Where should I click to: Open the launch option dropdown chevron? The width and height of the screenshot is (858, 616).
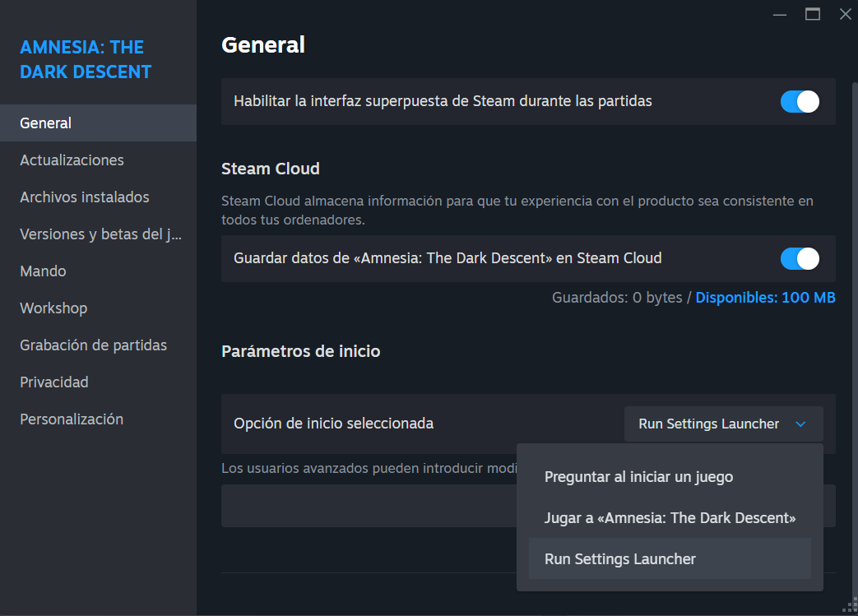[x=800, y=424]
